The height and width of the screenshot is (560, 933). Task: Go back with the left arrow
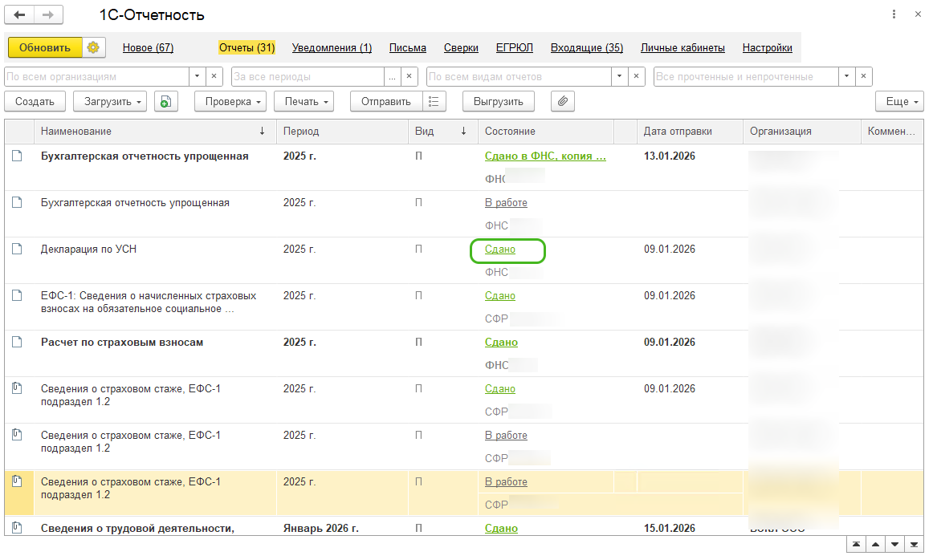tap(20, 15)
